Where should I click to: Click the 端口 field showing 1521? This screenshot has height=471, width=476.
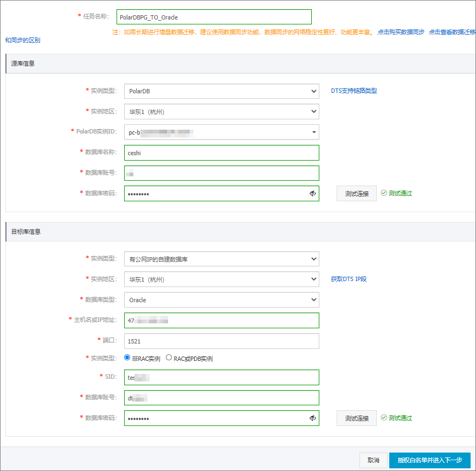222,341
